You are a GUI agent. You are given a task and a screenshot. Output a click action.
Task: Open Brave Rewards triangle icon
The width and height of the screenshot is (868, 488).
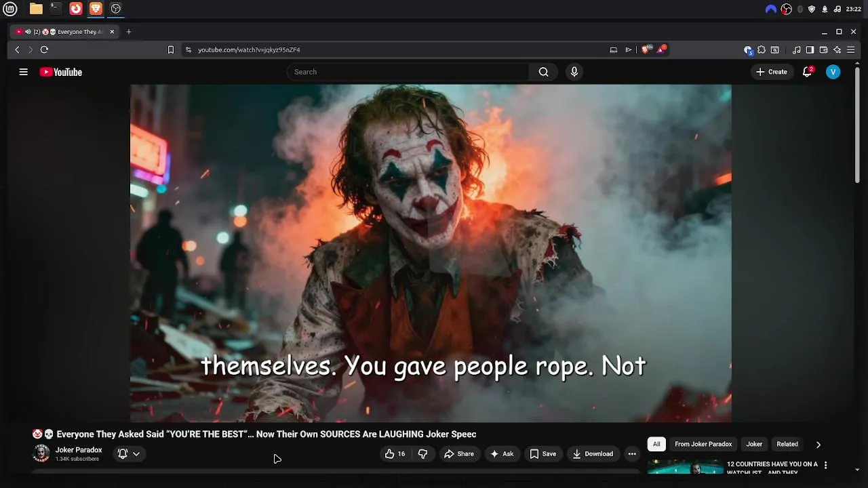661,49
